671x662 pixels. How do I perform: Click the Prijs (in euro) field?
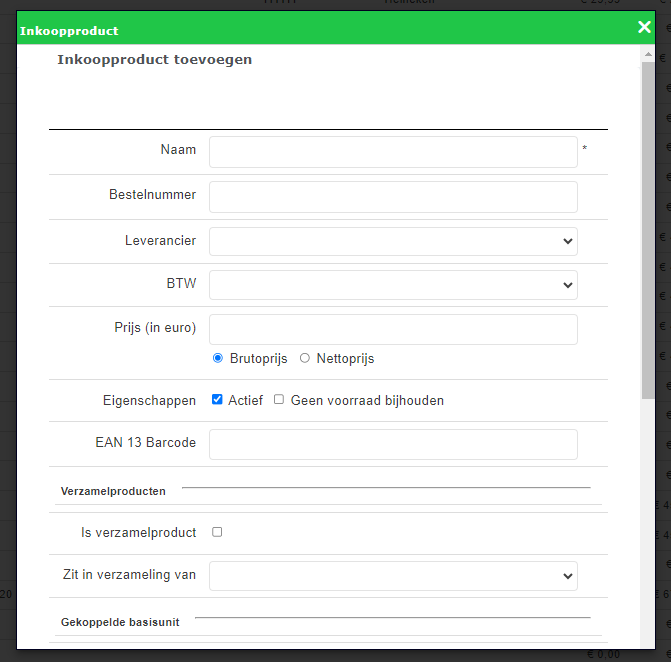(x=393, y=329)
